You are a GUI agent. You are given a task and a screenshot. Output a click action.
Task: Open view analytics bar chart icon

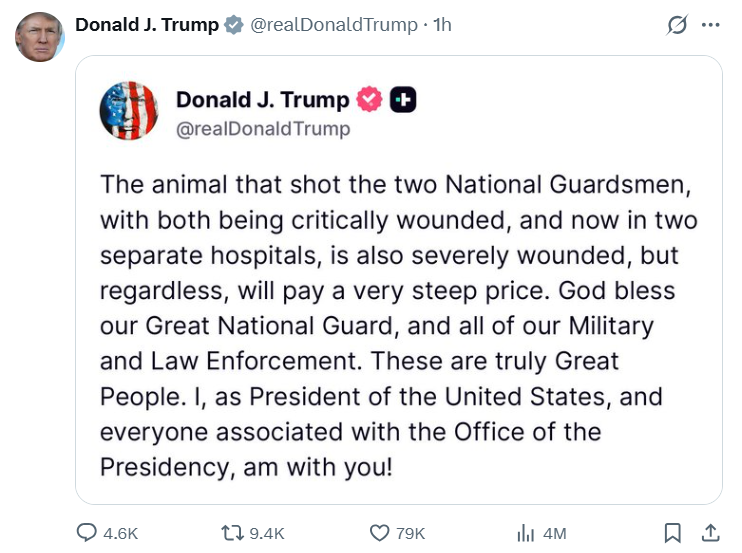tap(525, 533)
